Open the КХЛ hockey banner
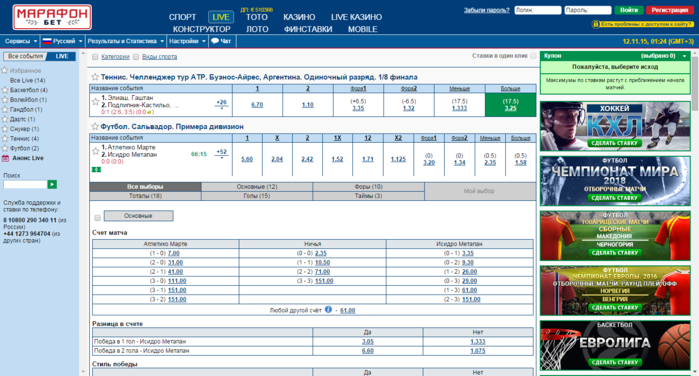Image resolution: width=699 pixels, height=376 pixels. click(x=615, y=126)
